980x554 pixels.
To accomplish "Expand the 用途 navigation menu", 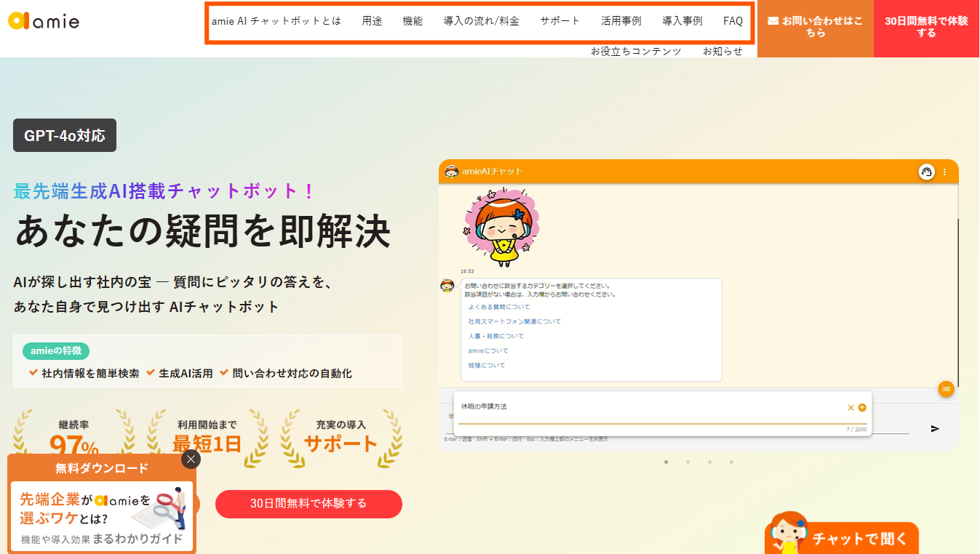I will (x=372, y=21).
